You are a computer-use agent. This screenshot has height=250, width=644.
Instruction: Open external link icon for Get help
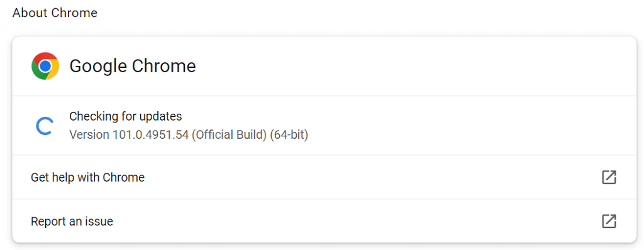pos(609,177)
